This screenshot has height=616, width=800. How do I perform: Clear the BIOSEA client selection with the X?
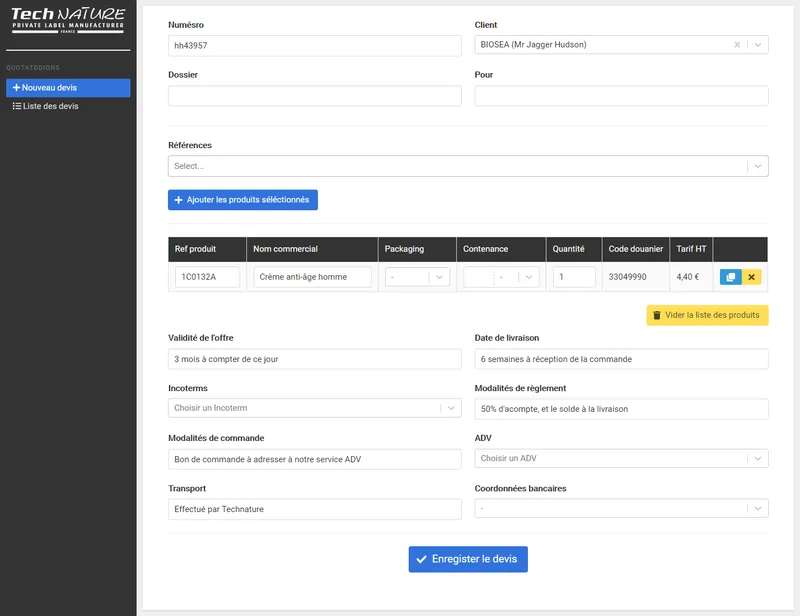click(737, 44)
